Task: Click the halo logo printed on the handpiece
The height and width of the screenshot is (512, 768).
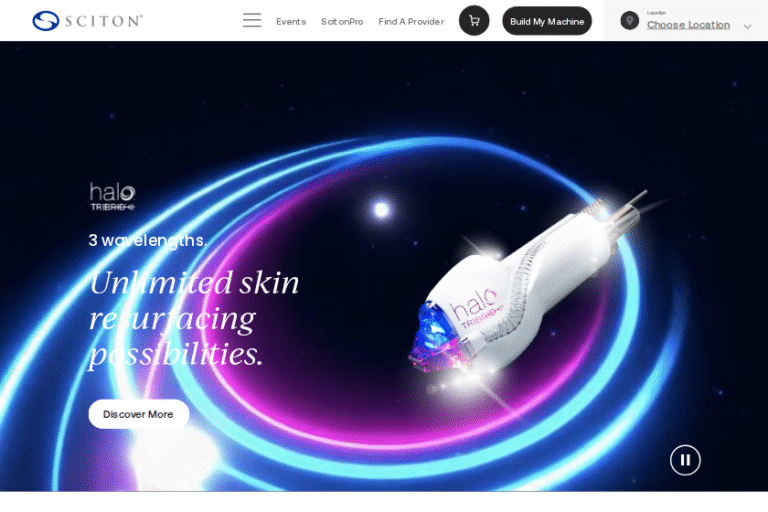Action: tap(476, 309)
